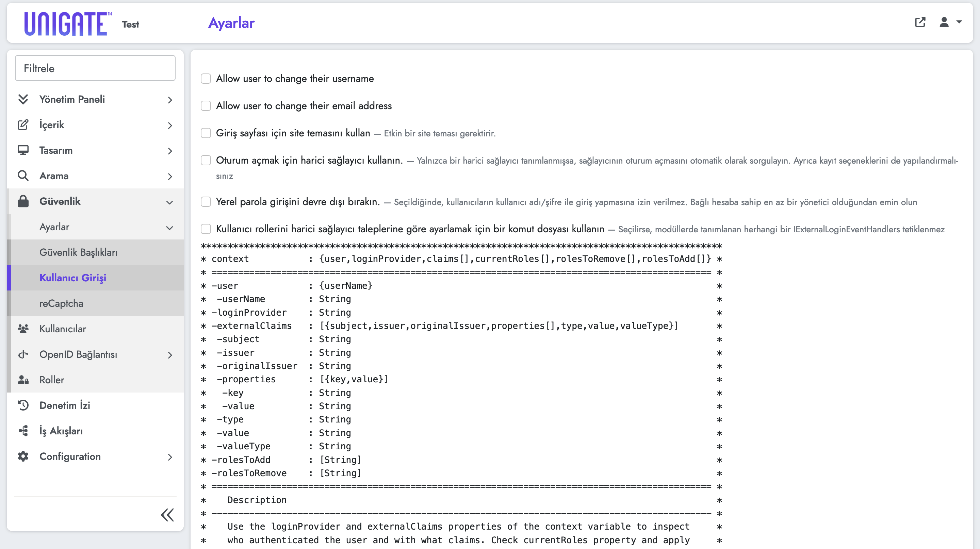Click the Kullanıcılar users icon
The image size is (980, 549).
(x=23, y=329)
